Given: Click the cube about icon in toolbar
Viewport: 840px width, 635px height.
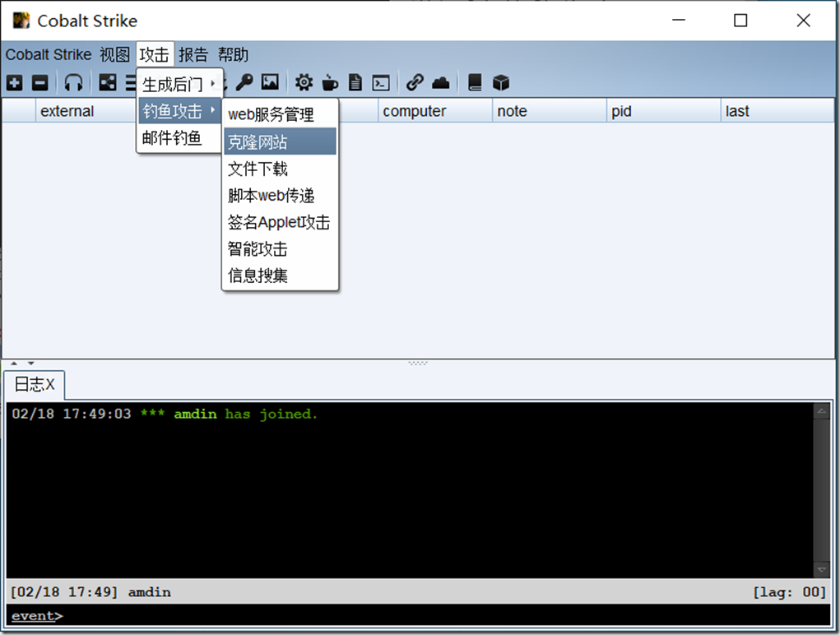Looking at the screenshot, I should pos(501,83).
